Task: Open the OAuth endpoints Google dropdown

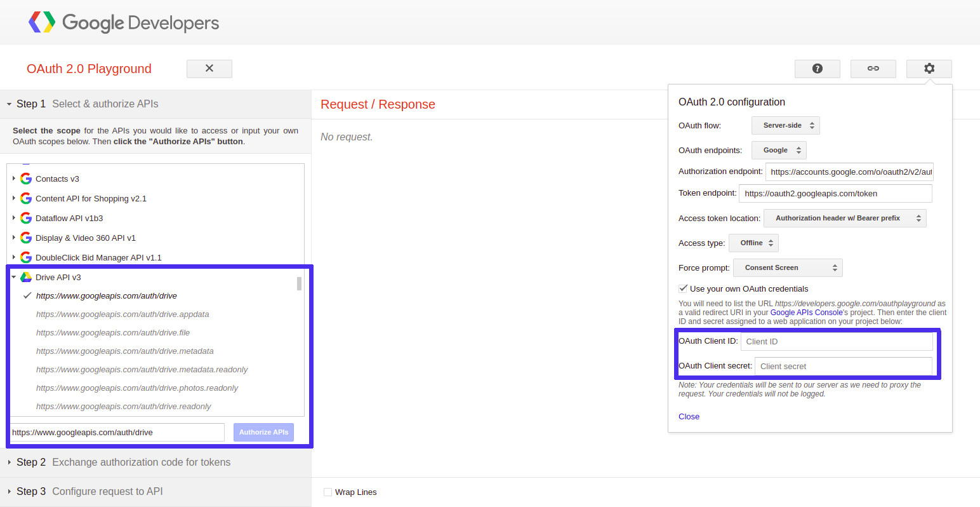Action: 779,150
